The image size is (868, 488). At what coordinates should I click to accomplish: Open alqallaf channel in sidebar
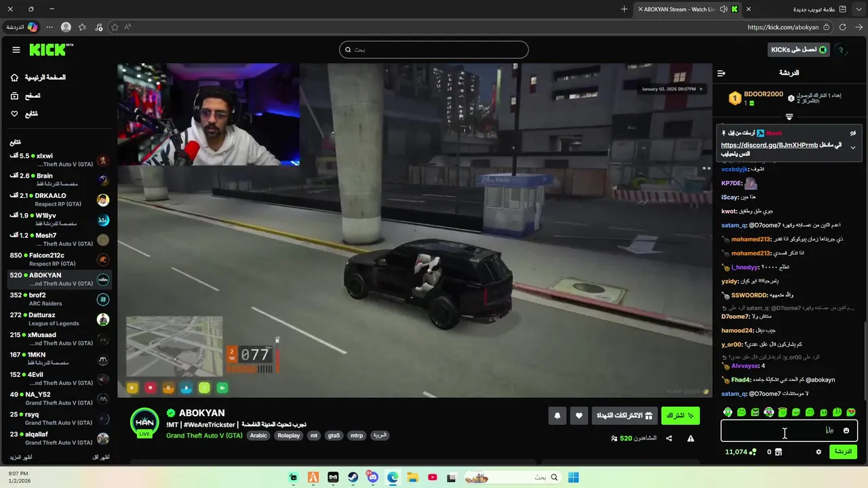[60, 439]
